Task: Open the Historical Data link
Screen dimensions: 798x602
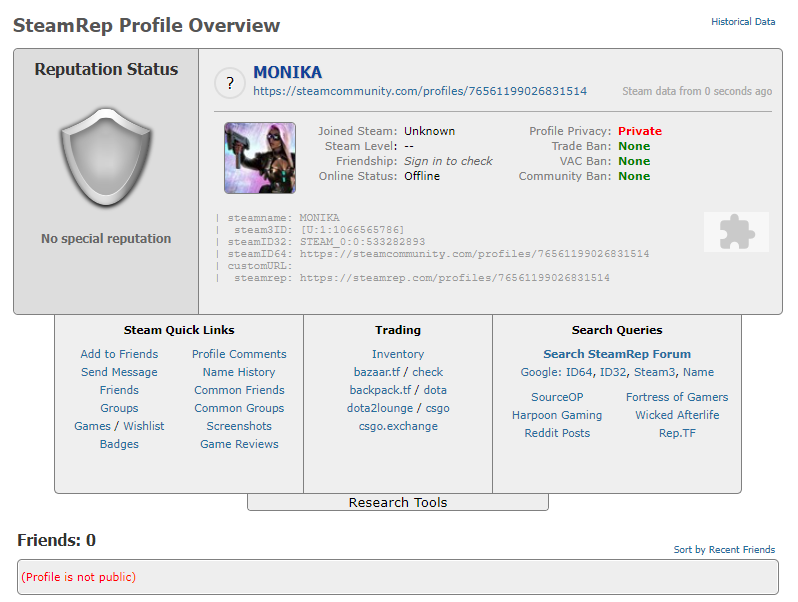Action: click(x=743, y=22)
